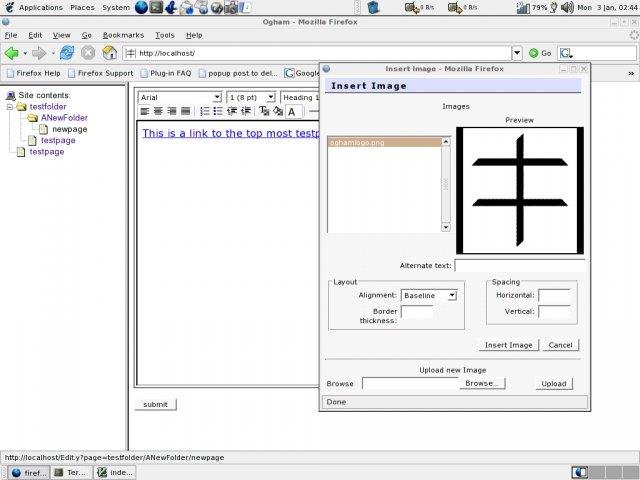Click the bulleted list icon in editor
Image resolution: width=640 pixels, height=480 pixels.
coord(218,111)
